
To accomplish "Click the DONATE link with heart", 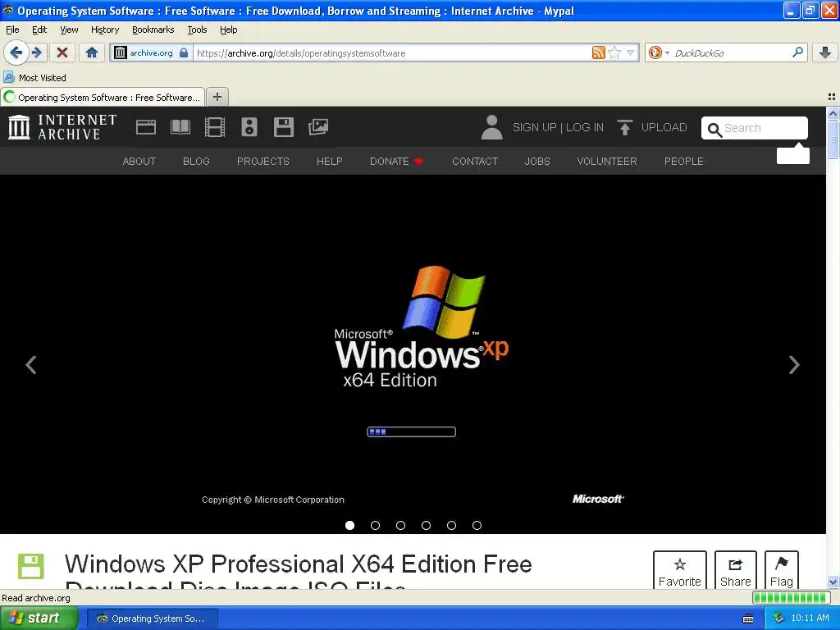I will coord(396,162).
